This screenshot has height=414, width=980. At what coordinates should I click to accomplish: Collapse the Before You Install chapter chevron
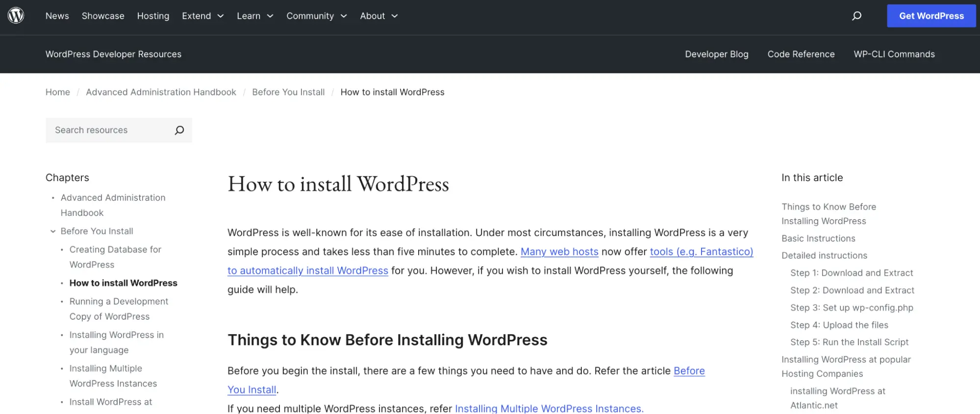53,231
